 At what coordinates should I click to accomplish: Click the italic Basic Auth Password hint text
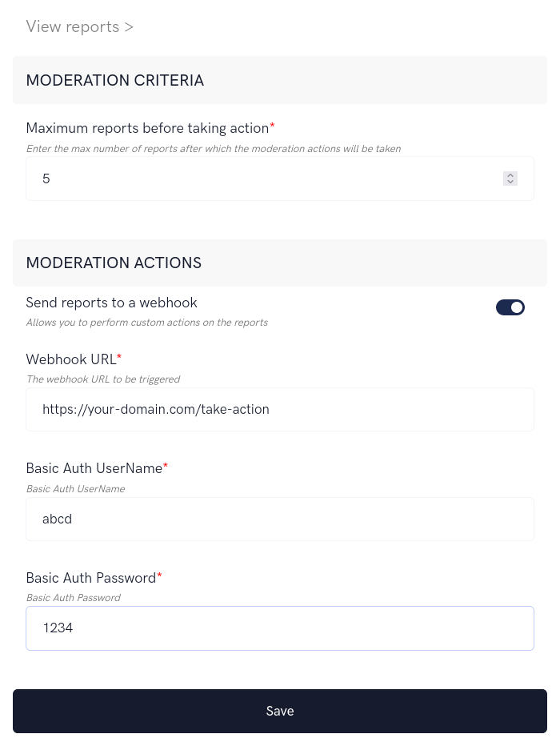pyautogui.click(x=73, y=598)
